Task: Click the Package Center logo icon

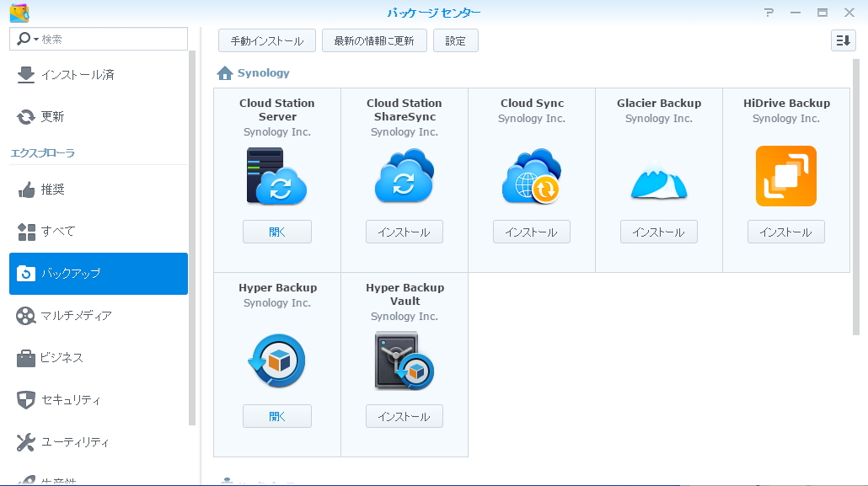Action: (x=19, y=13)
